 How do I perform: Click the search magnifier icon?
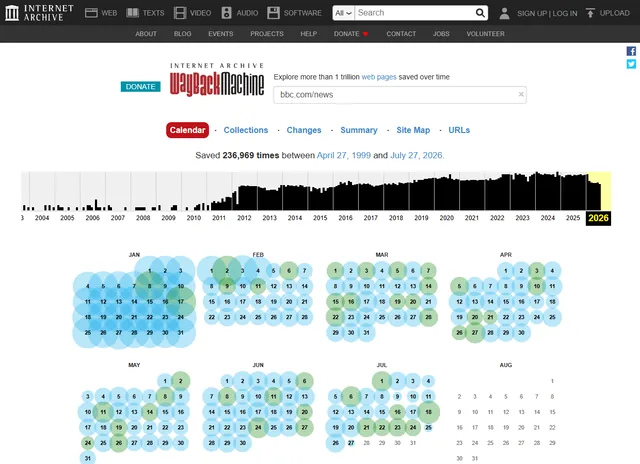coord(480,13)
